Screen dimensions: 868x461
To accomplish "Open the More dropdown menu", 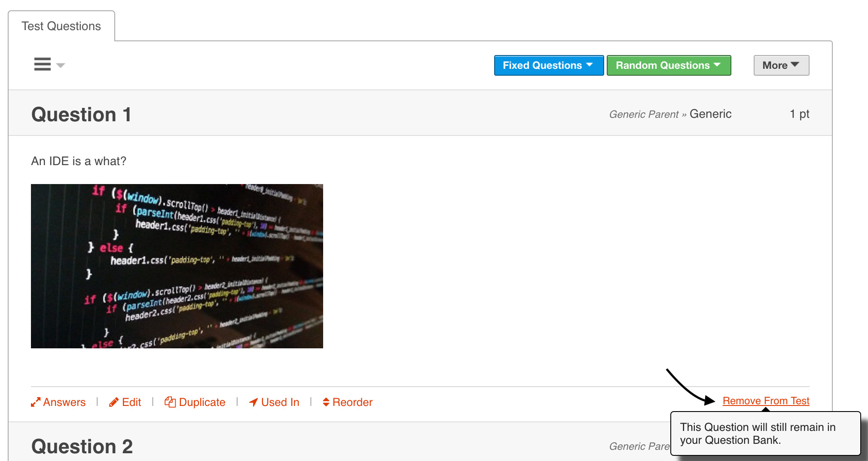I will [x=781, y=65].
